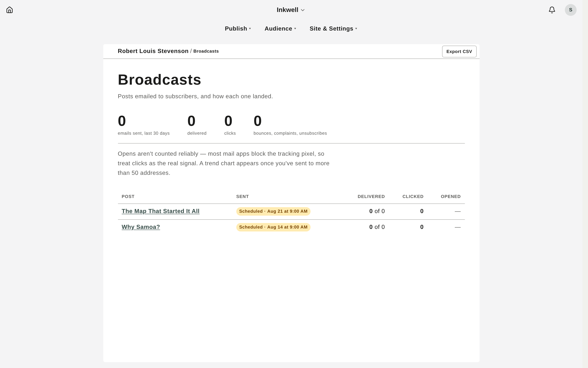Click the clicks stat label
The width and height of the screenshot is (588, 368).
(x=230, y=133)
